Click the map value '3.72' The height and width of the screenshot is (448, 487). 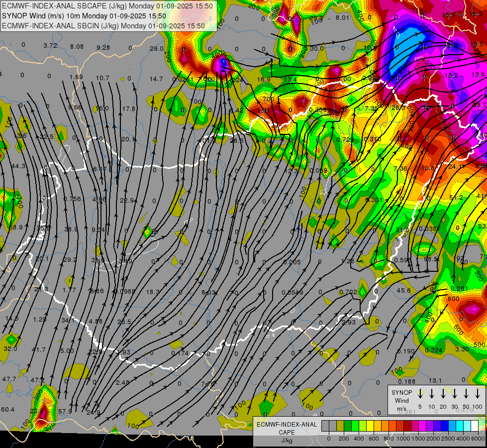50,46
